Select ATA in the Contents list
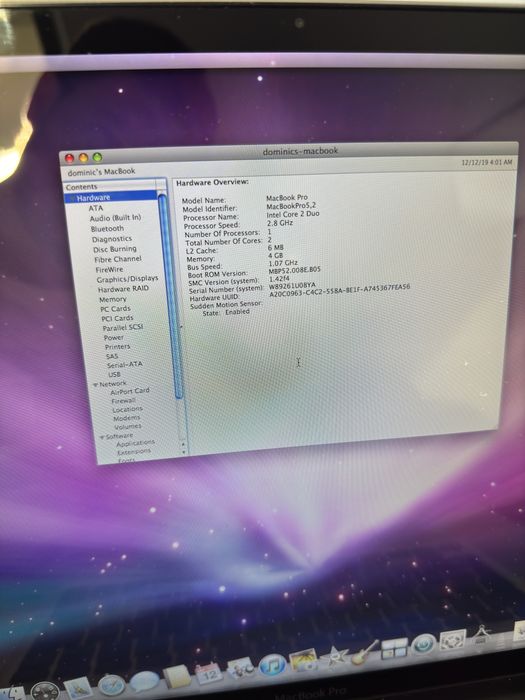Viewport: 525px width, 700px height. tap(96, 208)
